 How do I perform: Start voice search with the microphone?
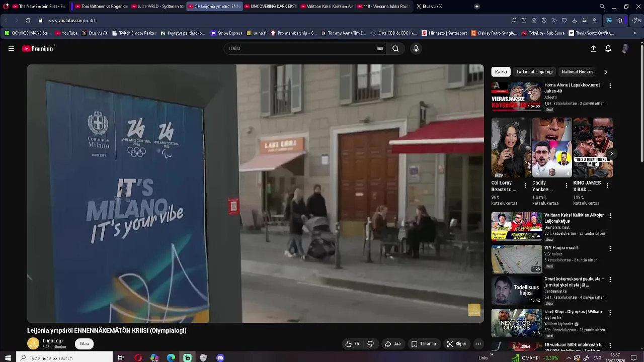(416, 49)
